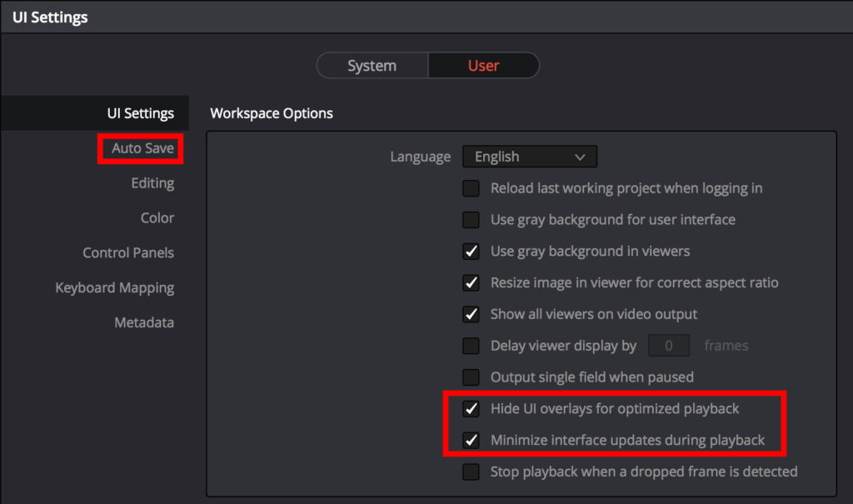853x504 pixels.
Task: Enable Reload last working project when logging in
Action: coord(471,188)
